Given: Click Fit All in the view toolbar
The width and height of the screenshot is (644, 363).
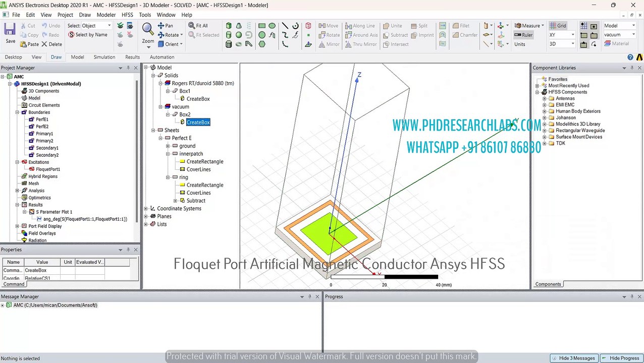Looking at the screenshot, I should pos(198,26).
